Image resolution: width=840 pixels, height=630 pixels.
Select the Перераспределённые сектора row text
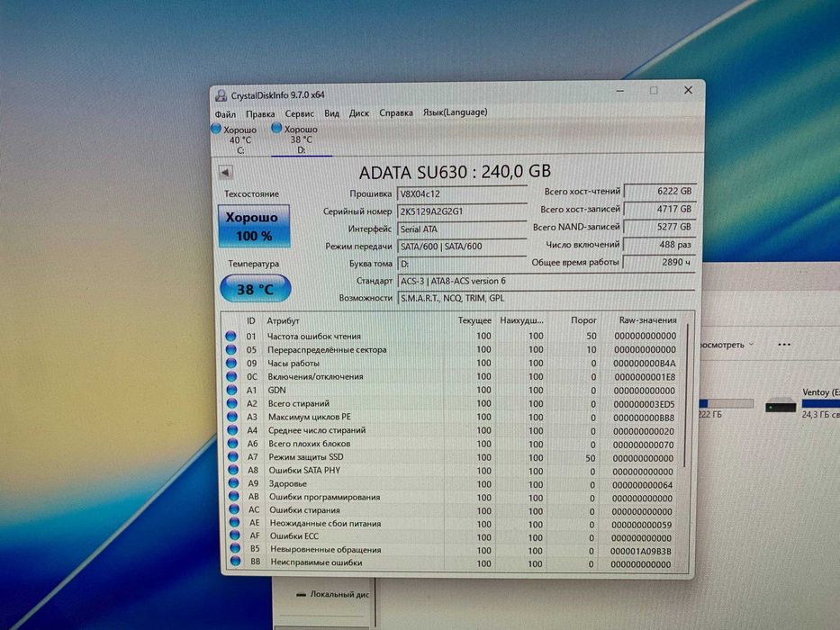(x=327, y=350)
